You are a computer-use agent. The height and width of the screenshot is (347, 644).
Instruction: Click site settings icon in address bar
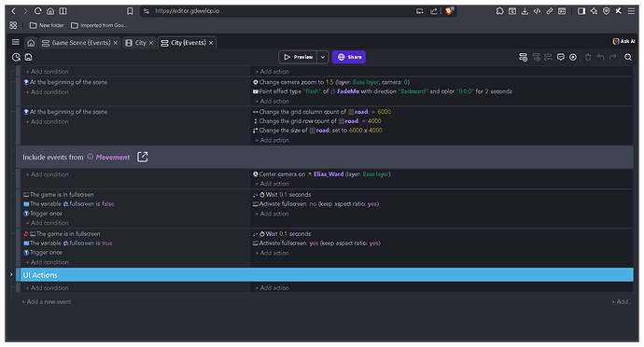coord(147,11)
